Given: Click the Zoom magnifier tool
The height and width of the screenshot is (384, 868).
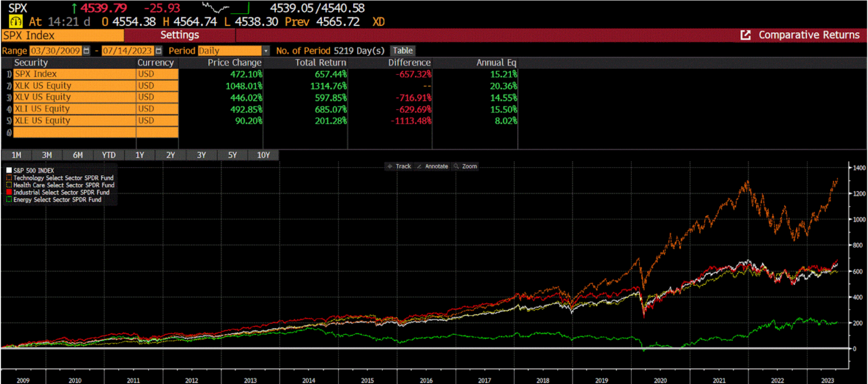Looking at the screenshot, I should (x=465, y=166).
